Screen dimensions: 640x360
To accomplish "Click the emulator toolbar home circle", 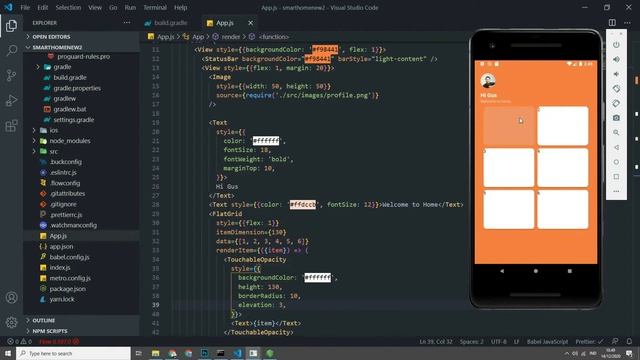I will click(616, 162).
